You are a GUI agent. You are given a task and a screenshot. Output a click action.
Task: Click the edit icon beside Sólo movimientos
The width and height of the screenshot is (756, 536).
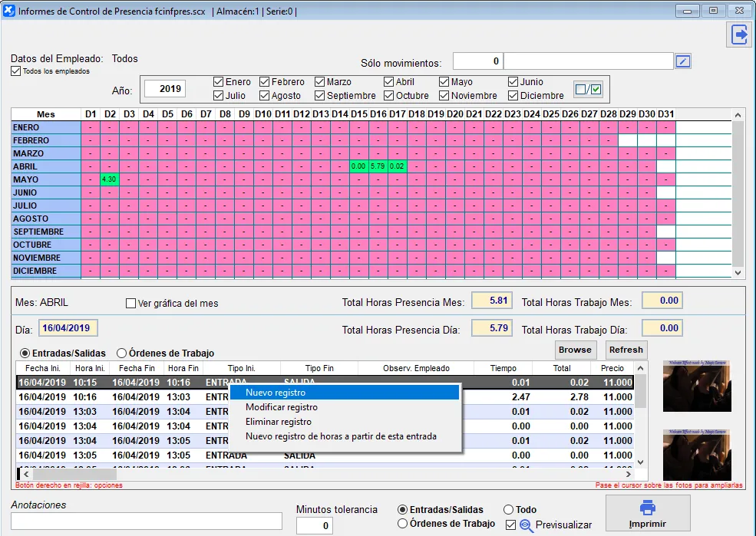682,61
